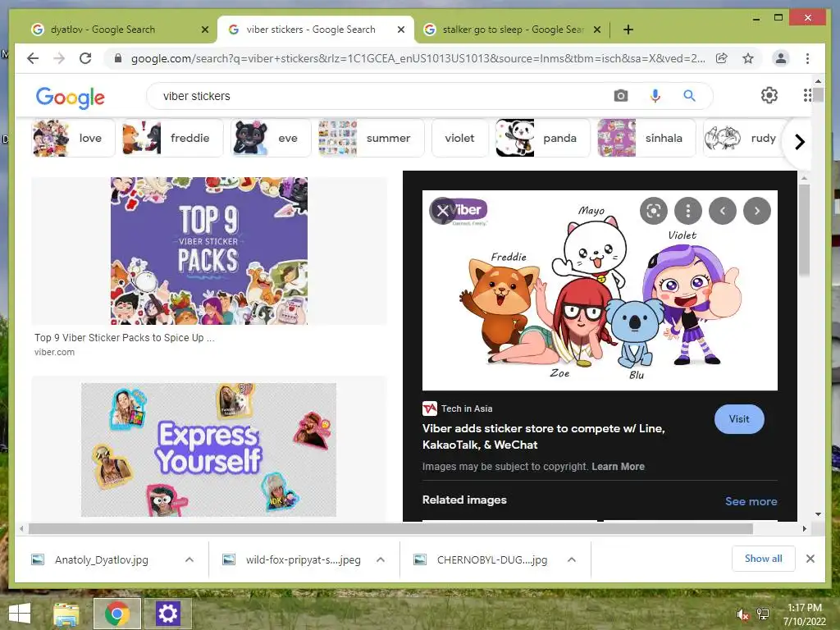The image size is (840, 630).
Task: Go back to the previous page
Action: click(x=33, y=58)
